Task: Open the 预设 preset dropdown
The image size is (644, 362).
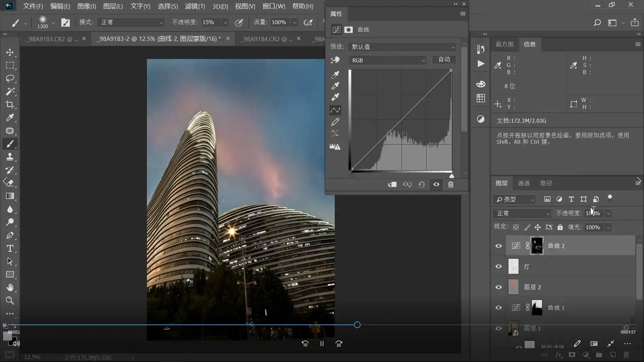Action: point(402,47)
